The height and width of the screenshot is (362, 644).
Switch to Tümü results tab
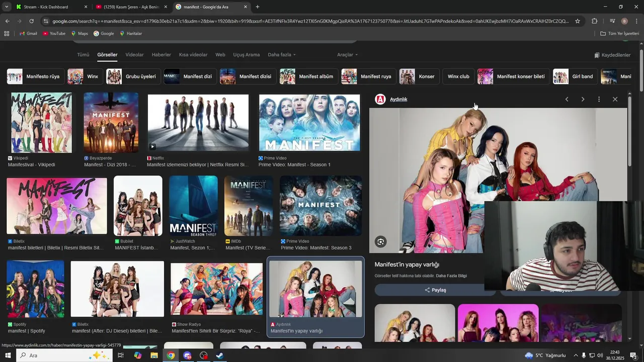click(83, 55)
